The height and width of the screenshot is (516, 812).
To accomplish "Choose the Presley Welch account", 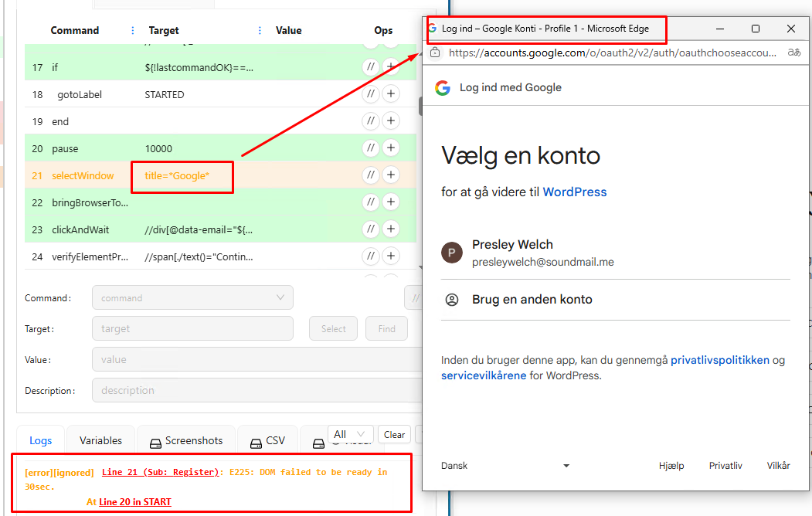I will point(615,253).
